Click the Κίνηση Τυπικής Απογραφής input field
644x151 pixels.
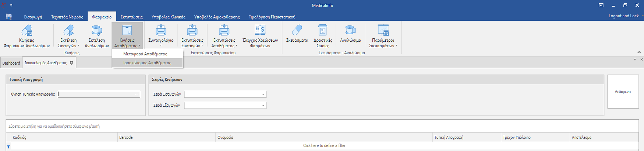click(96, 95)
